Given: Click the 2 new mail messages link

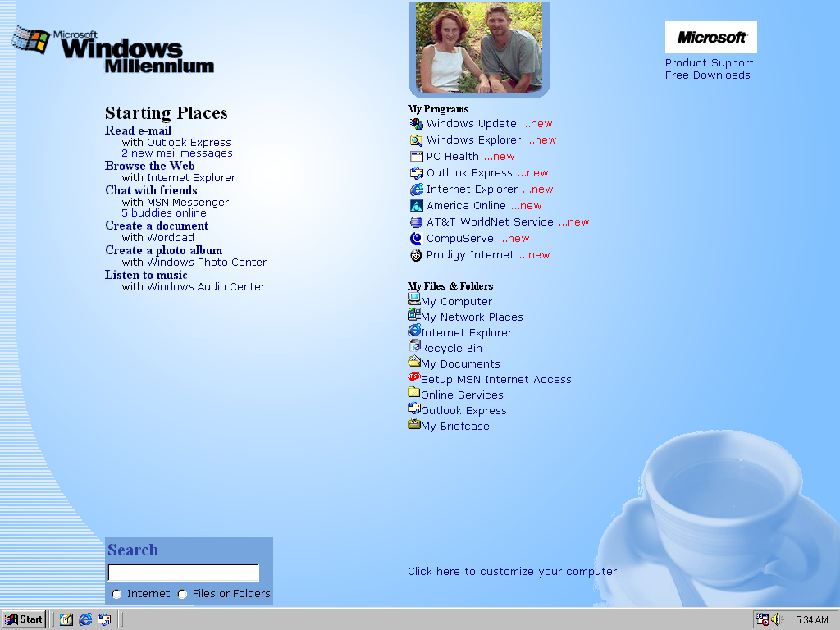Looking at the screenshot, I should (x=176, y=153).
